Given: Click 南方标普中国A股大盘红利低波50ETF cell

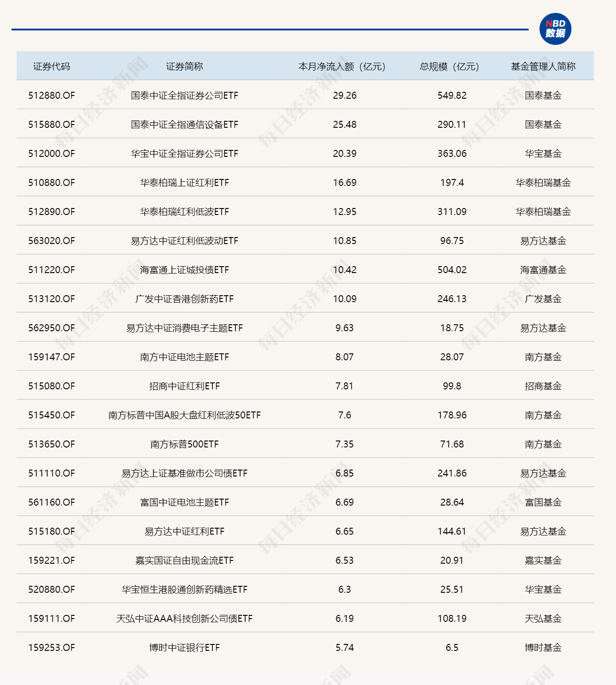Looking at the screenshot, I should pos(185,415).
